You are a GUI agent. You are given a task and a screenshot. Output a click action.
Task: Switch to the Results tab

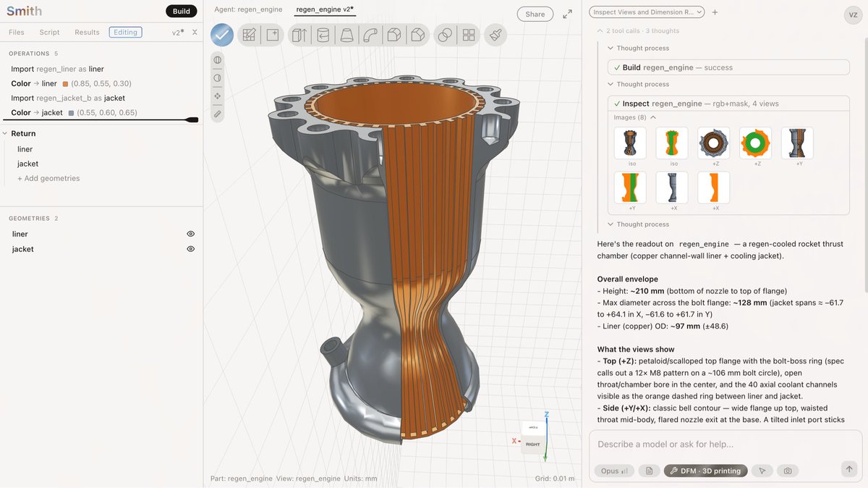pos(87,33)
